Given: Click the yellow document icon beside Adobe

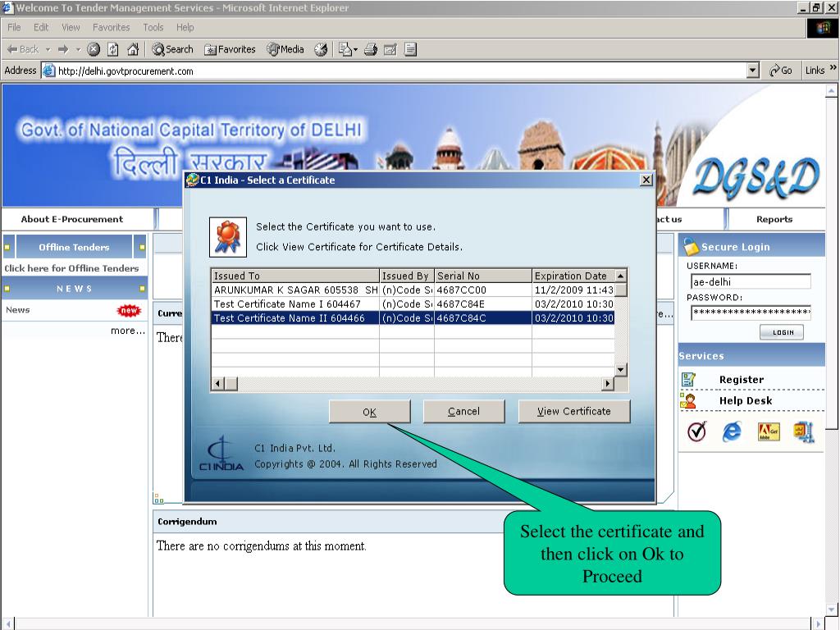Looking at the screenshot, I should pyautogui.click(x=804, y=431).
